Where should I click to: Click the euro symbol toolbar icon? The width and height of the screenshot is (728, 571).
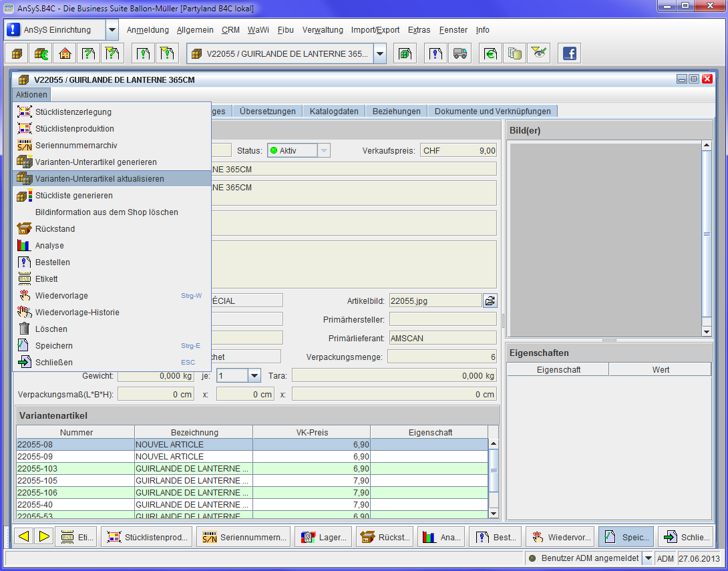point(490,54)
